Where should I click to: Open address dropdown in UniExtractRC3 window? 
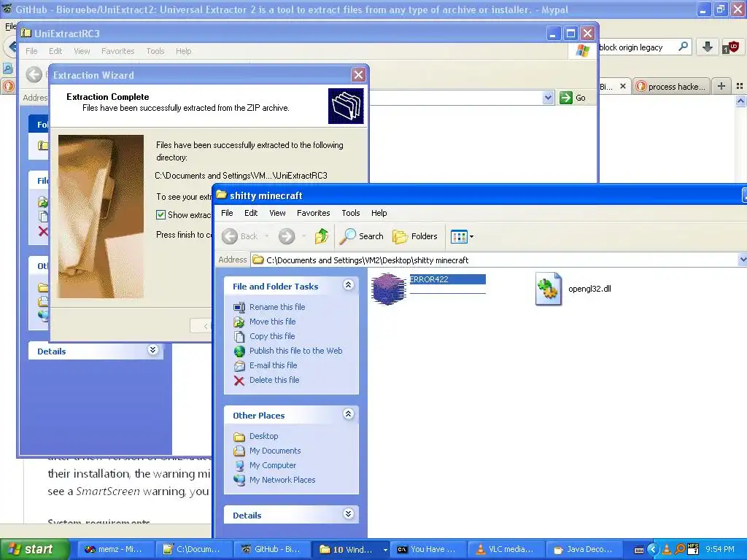coord(548,98)
